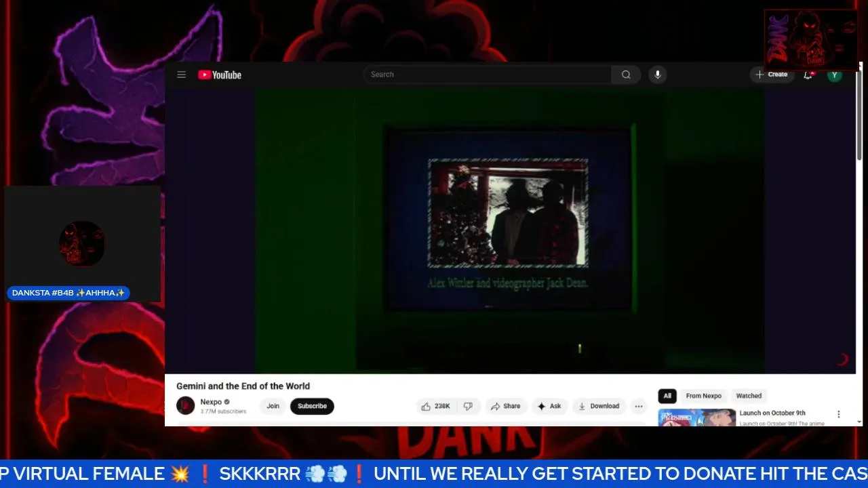The height and width of the screenshot is (488, 868).
Task: Open the account avatar menu
Action: click(x=835, y=75)
